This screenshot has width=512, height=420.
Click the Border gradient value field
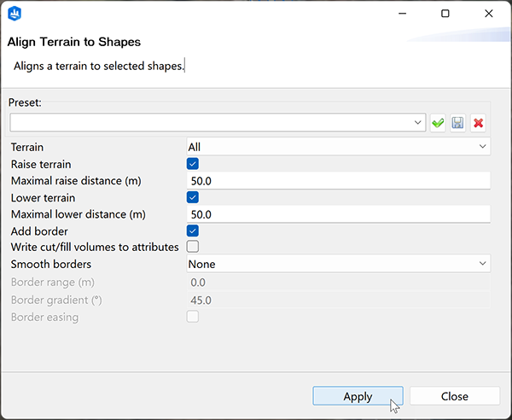pyautogui.click(x=338, y=300)
